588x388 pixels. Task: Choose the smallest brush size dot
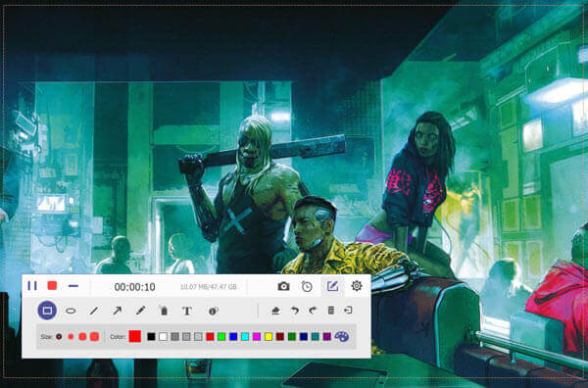pos(59,337)
